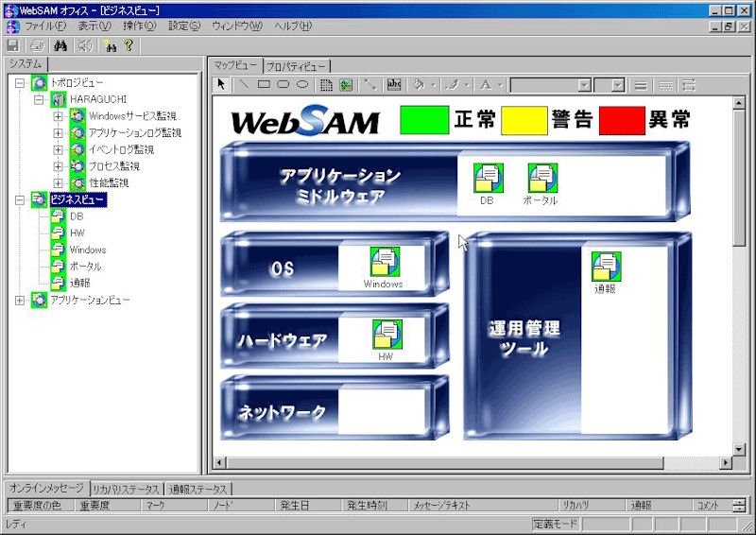756x535 pixels.
Task: Select the rectangle drawing tool
Action: [264, 84]
